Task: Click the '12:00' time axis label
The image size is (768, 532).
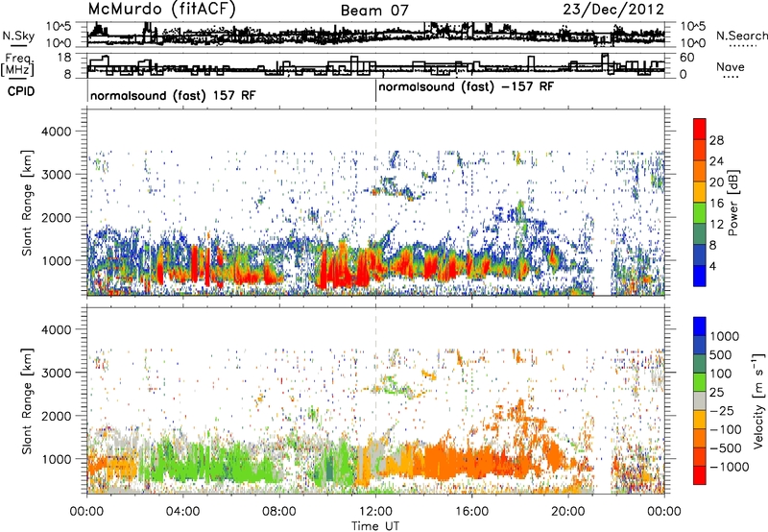Action: click(x=375, y=512)
